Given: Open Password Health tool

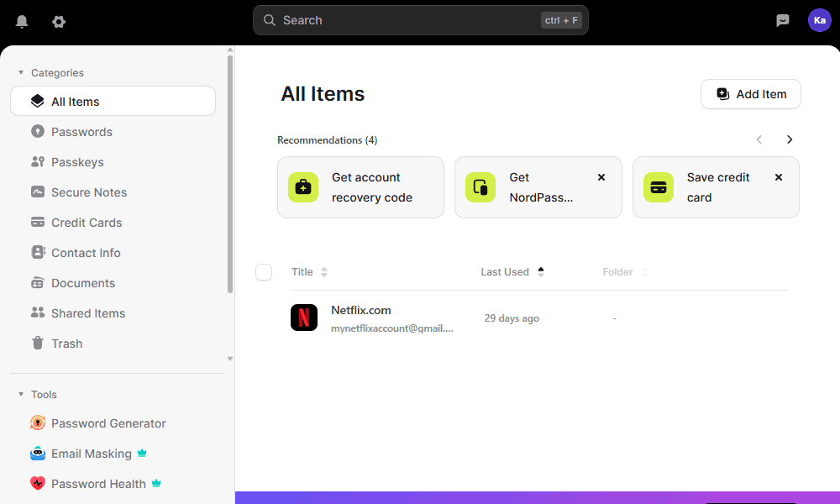Looking at the screenshot, I should (98, 484).
